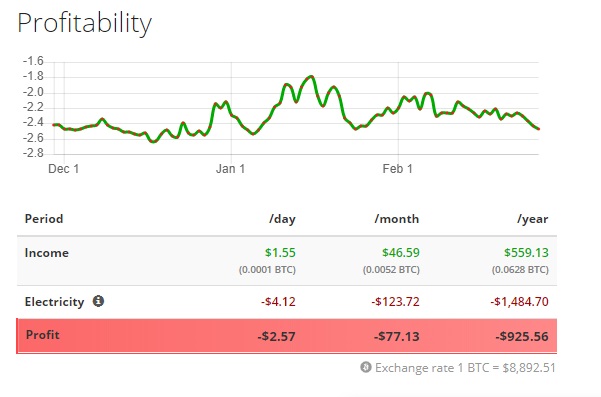Click the Bitcoin exchange rate icon
Image resolution: width=601 pixels, height=397 pixels.
(366, 367)
